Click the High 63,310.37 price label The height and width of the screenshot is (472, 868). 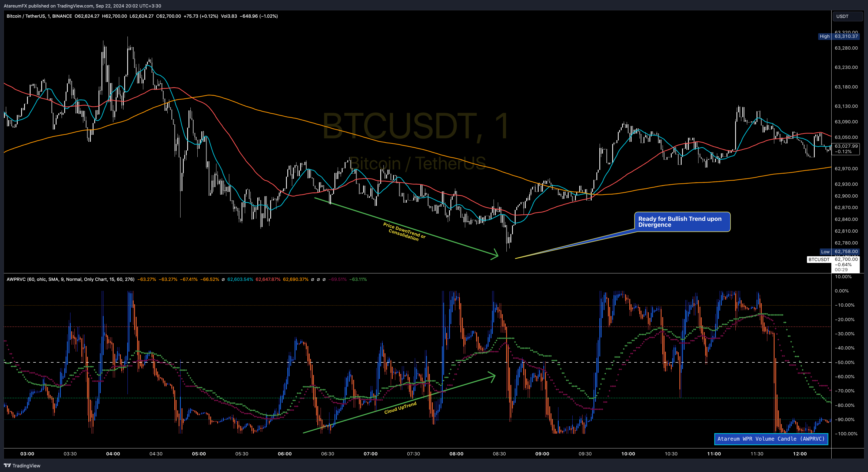point(839,36)
